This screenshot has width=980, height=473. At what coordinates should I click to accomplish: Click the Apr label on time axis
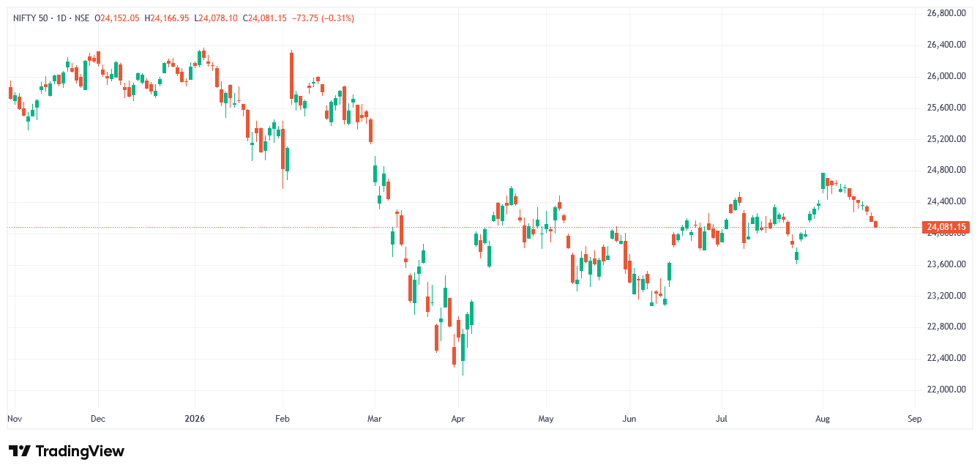pos(458,420)
